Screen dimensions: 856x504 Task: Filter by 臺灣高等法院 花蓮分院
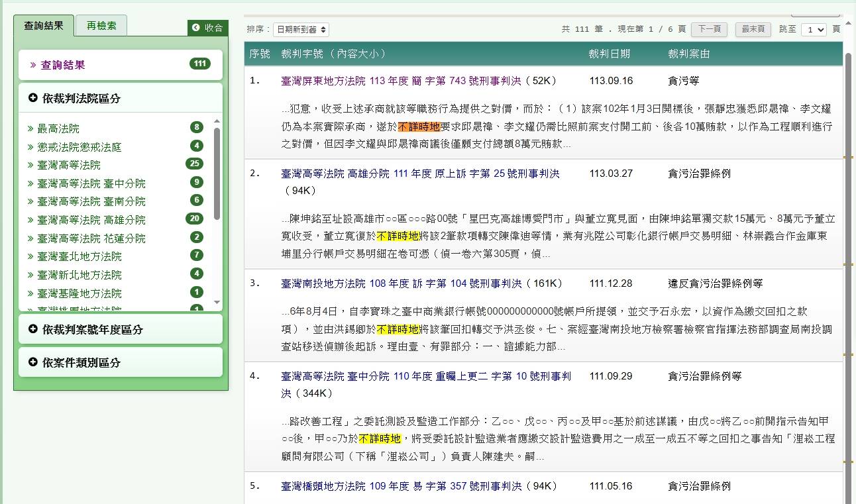91,238
